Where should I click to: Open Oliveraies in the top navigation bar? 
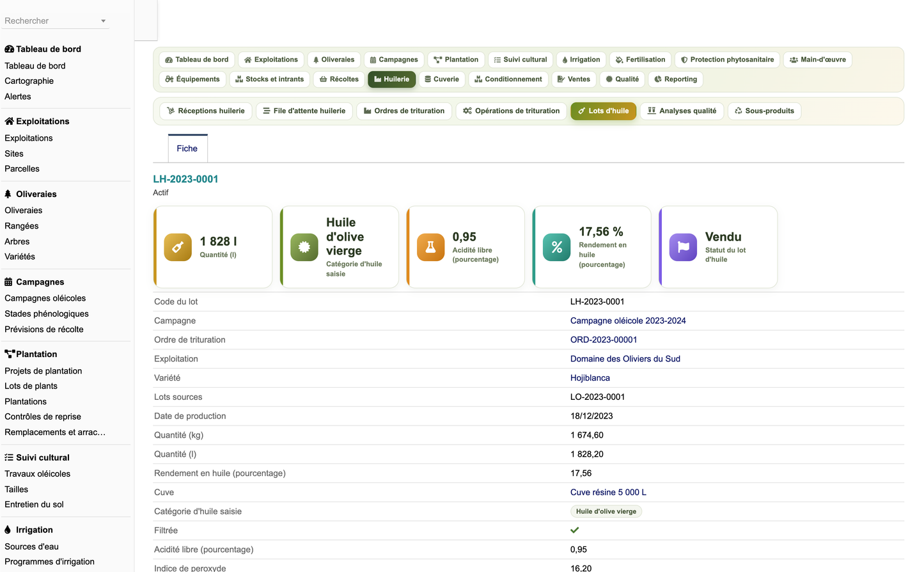coord(334,60)
